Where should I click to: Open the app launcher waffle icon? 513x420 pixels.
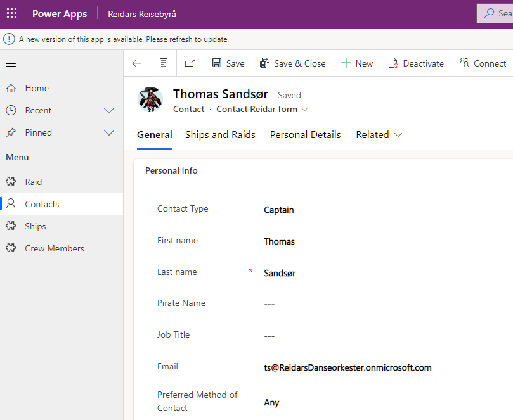coord(12,13)
